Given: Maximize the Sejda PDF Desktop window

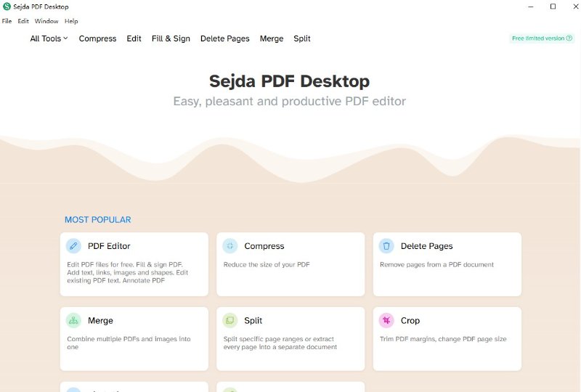Looking at the screenshot, I should 553,7.
